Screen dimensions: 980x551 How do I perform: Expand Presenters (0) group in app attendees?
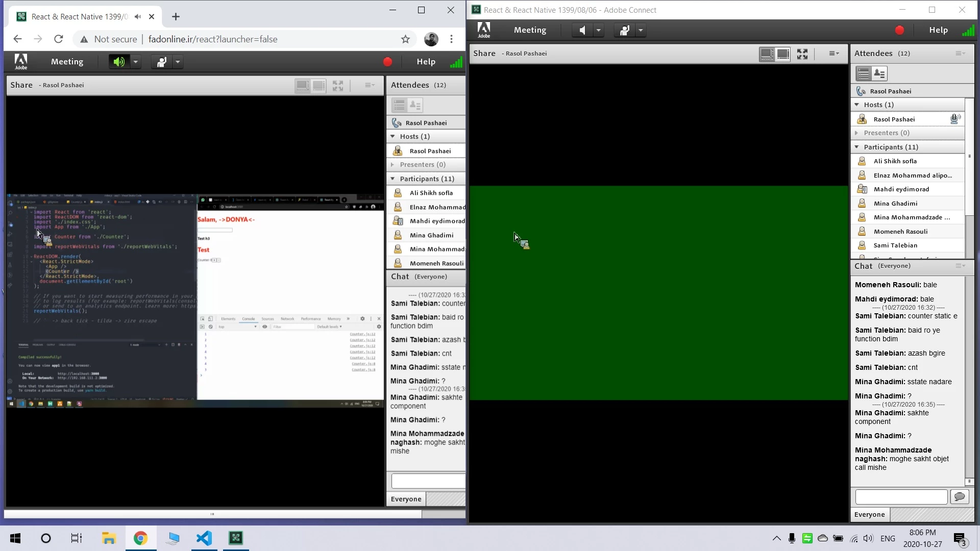(857, 133)
